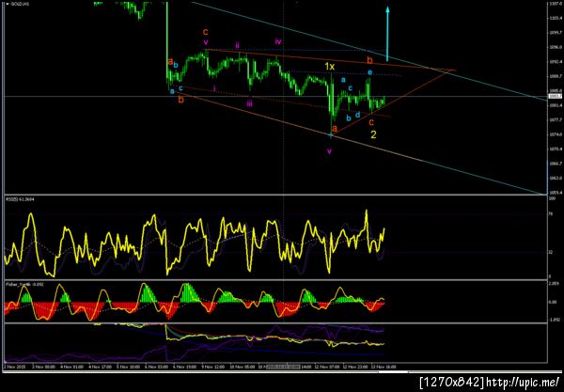Click the highlighted crosshair date on time axis
This screenshot has height=392, width=564.
pyautogui.click(x=284, y=367)
